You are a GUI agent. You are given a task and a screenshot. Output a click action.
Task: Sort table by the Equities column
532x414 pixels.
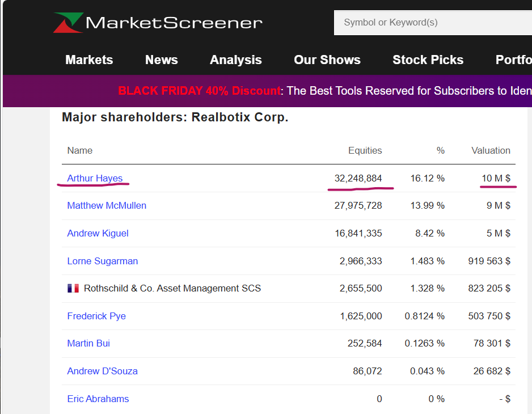coord(365,150)
